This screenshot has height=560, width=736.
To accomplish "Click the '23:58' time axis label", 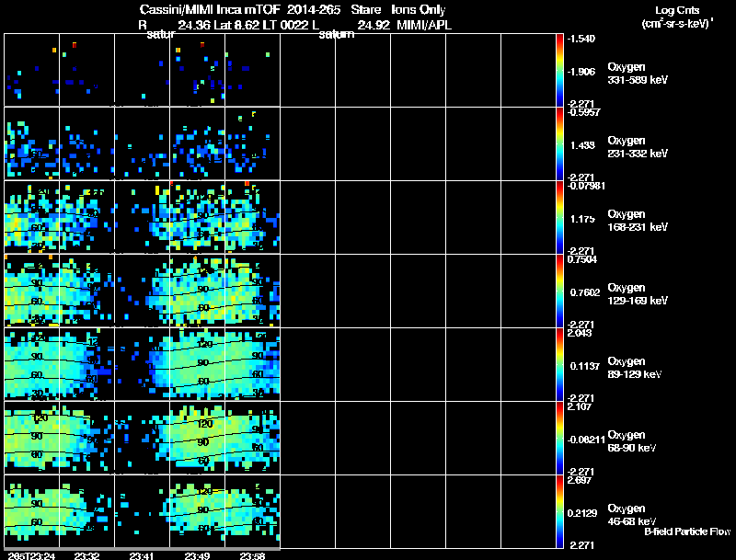I will 252,555.
